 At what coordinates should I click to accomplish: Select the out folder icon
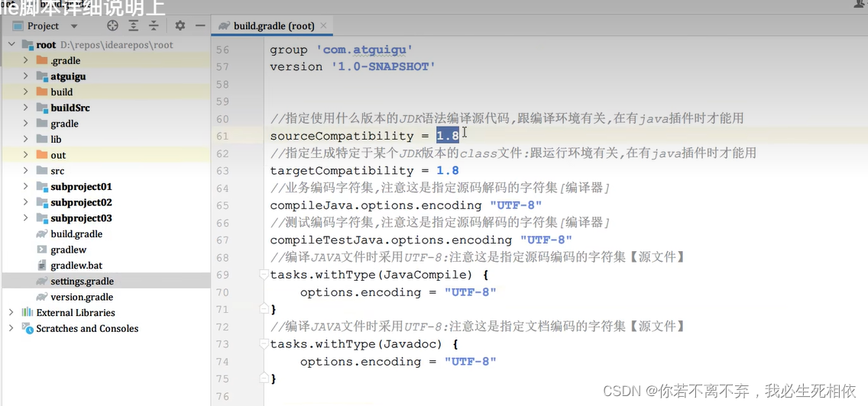pos(41,155)
